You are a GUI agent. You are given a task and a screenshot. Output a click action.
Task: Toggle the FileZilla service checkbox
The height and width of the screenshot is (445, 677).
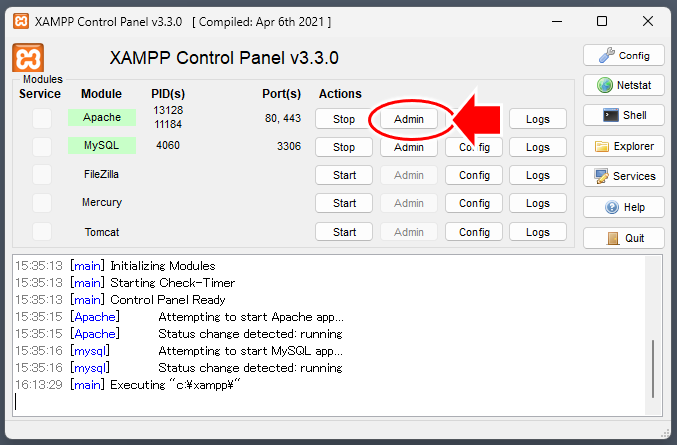tap(42, 175)
